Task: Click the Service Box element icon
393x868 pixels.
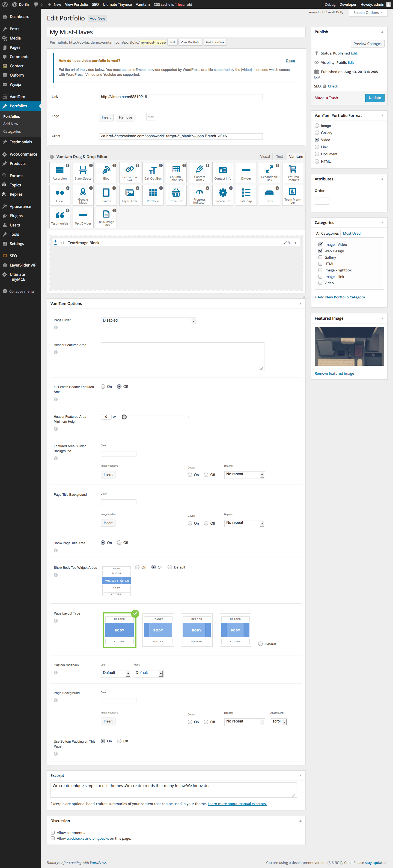Action: 223,195
